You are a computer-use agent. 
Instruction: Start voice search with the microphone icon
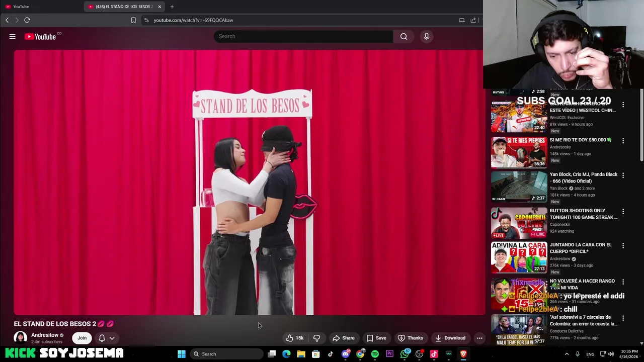(x=426, y=36)
